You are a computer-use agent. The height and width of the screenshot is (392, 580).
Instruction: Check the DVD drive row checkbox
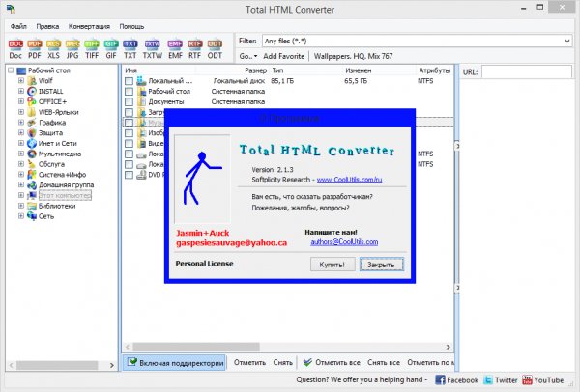pos(130,175)
